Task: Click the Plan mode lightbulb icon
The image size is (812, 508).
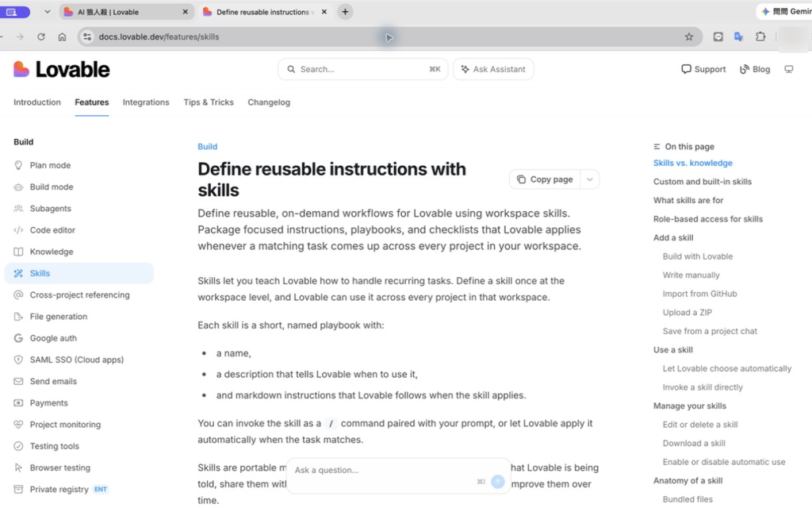Action: pyautogui.click(x=19, y=165)
